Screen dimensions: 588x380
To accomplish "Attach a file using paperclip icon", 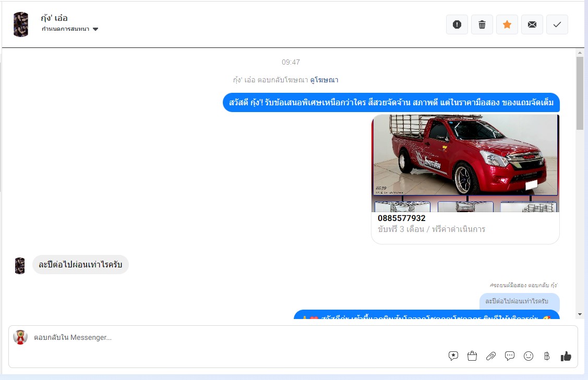I will (x=491, y=356).
